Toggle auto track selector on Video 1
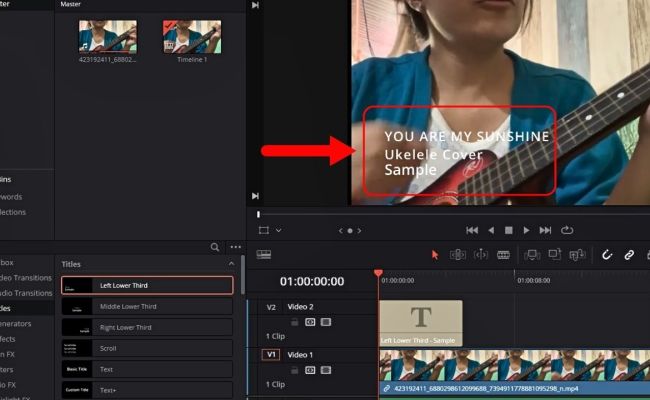The height and width of the screenshot is (400, 650). click(310, 370)
